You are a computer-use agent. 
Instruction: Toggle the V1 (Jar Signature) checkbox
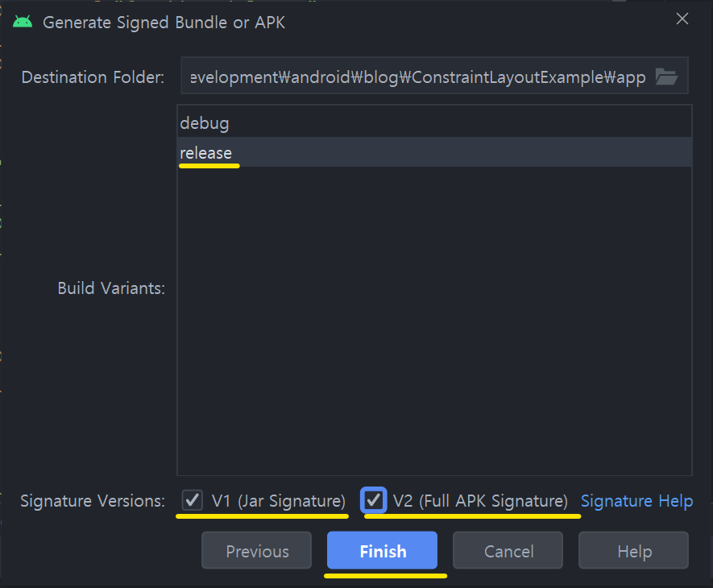pyautogui.click(x=192, y=500)
